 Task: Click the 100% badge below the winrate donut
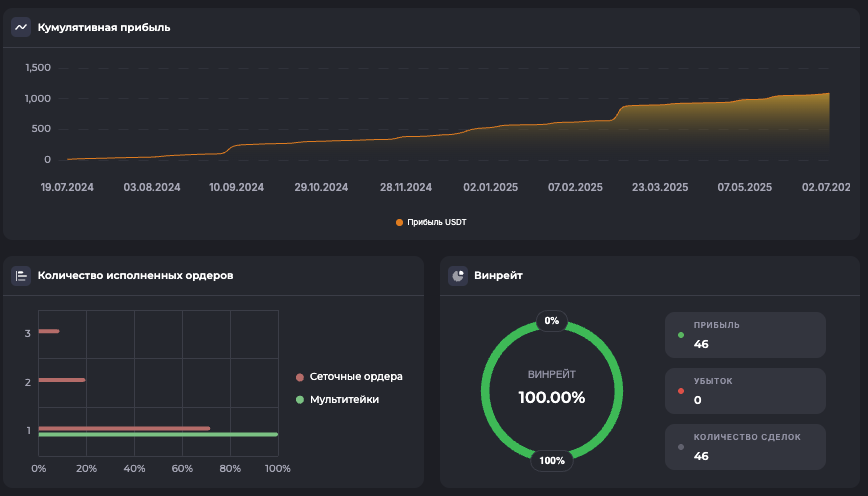coord(552,461)
